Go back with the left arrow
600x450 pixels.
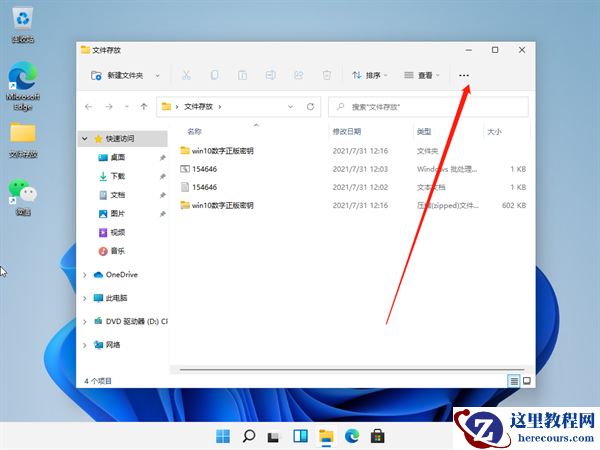tap(89, 107)
